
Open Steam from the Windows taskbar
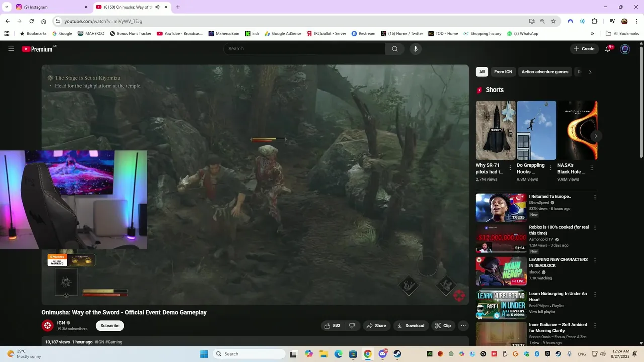(397, 354)
